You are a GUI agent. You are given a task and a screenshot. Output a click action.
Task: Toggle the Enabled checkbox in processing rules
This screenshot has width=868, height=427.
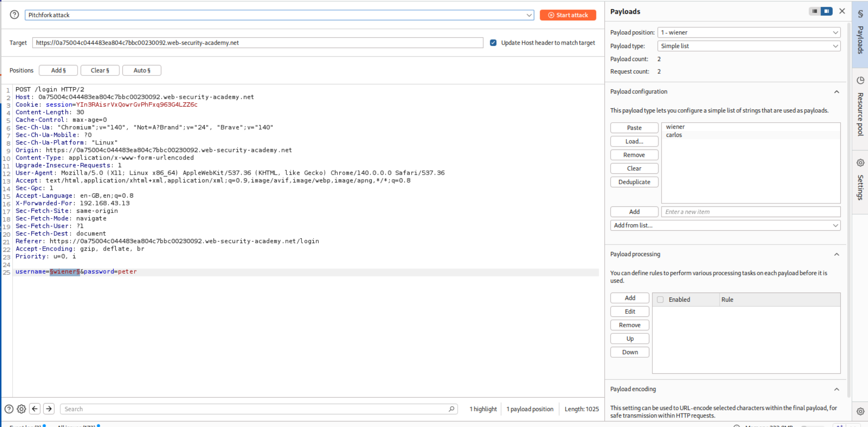tap(660, 300)
